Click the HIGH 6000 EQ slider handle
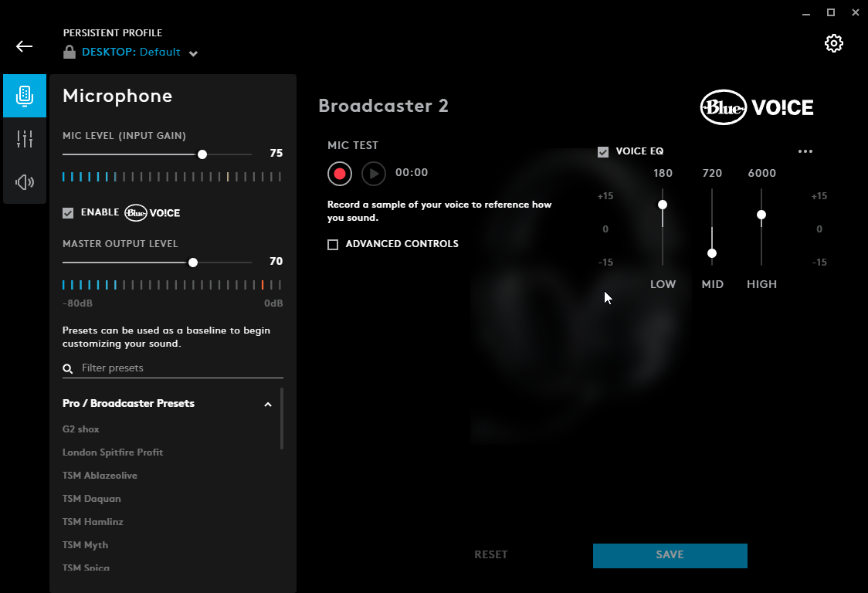 point(761,215)
